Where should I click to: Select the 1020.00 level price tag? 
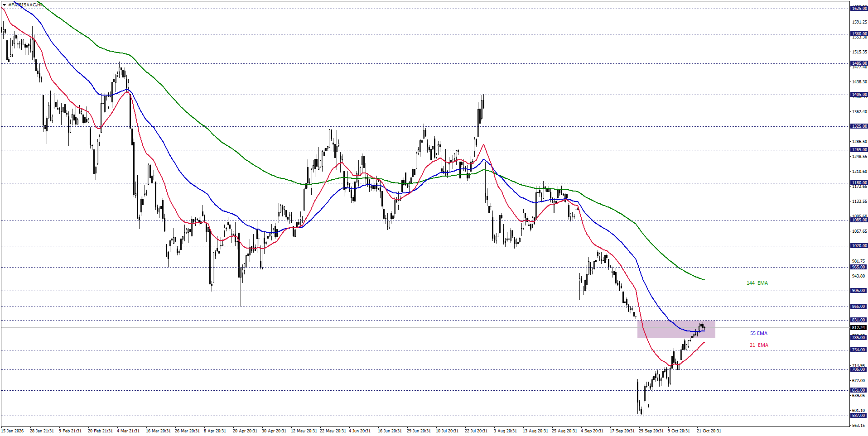(x=858, y=246)
